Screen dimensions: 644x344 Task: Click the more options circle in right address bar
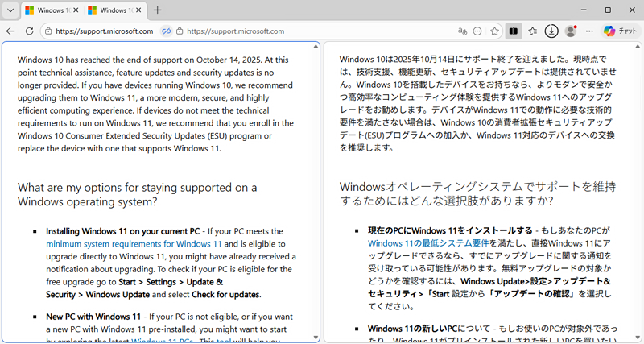pos(478,31)
